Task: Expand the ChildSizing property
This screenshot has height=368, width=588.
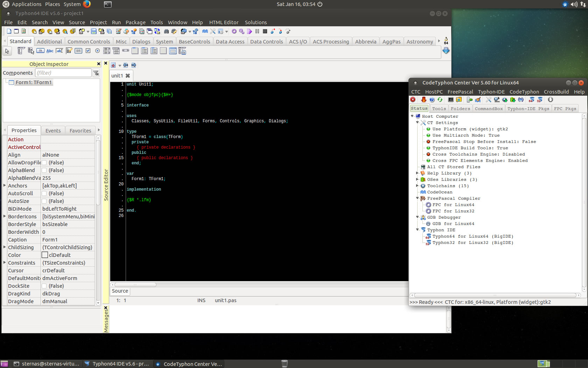Action: point(5,247)
